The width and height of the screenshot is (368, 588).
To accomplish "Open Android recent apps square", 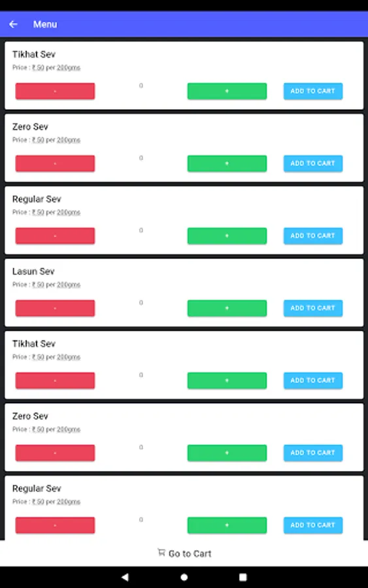I will 243,577.
